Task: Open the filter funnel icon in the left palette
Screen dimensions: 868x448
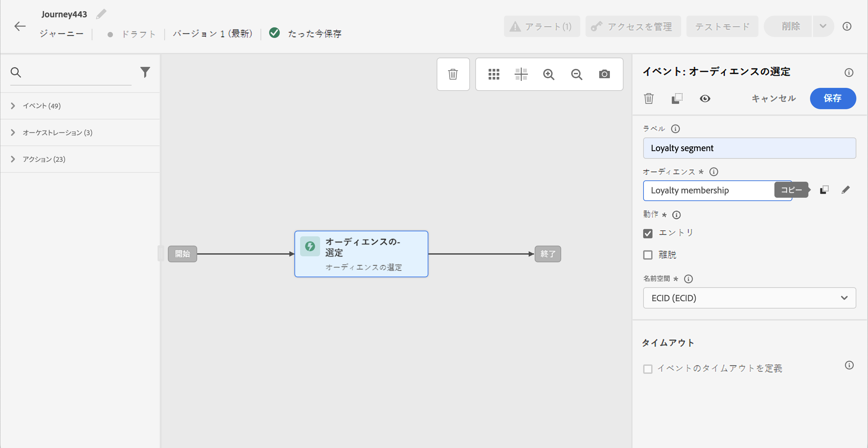Action: tap(145, 72)
